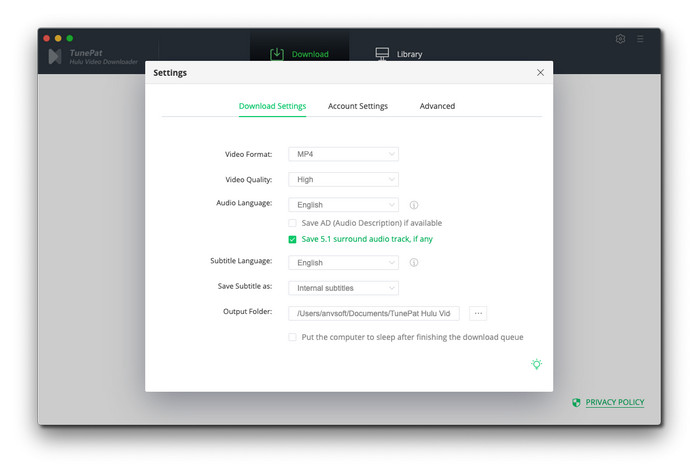Expand the Audio Language dropdown
The height and width of the screenshot is (473, 699).
point(343,205)
